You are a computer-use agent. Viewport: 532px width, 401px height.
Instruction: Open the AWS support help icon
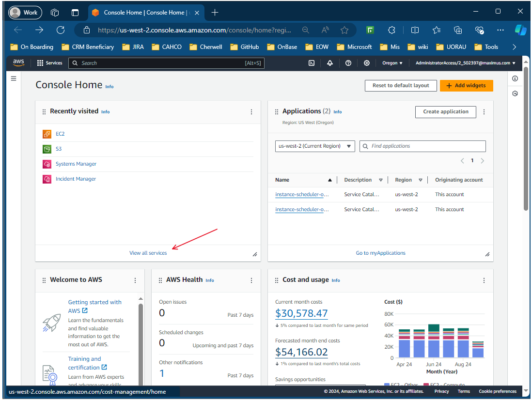[x=348, y=63]
